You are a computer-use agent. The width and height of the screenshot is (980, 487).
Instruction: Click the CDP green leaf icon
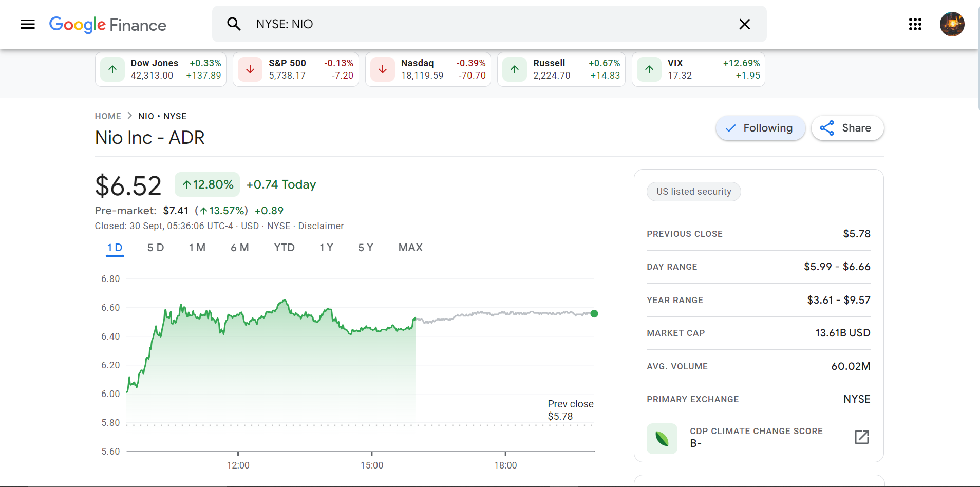(x=662, y=438)
